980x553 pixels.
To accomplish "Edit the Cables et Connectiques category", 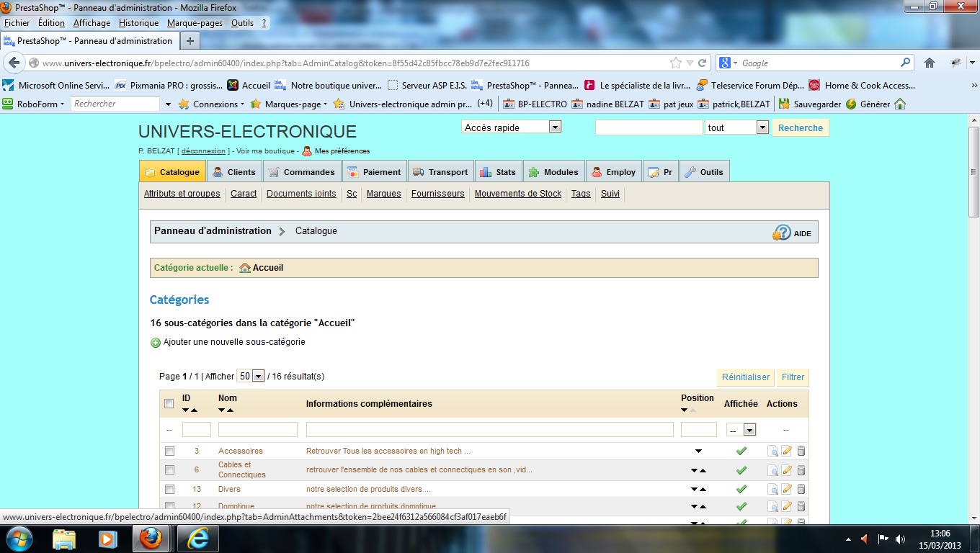I will coord(787,470).
